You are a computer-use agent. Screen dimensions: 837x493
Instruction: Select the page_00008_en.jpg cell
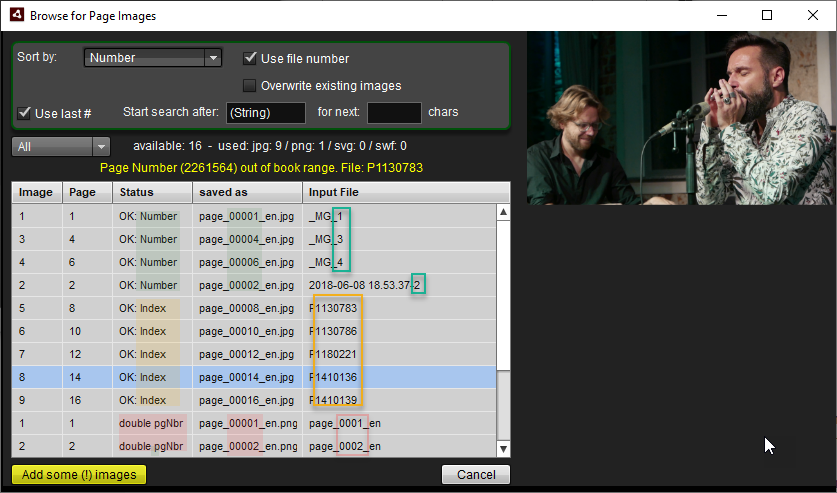pyautogui.click(x=247, y=308)
